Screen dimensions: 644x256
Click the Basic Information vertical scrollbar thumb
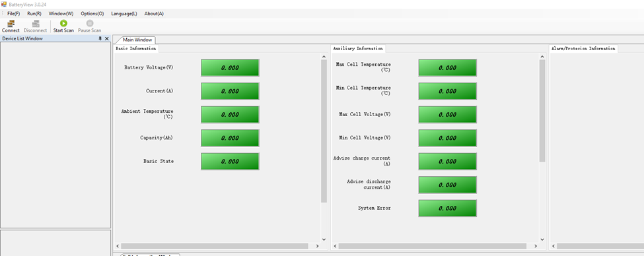tap(324, 131)
